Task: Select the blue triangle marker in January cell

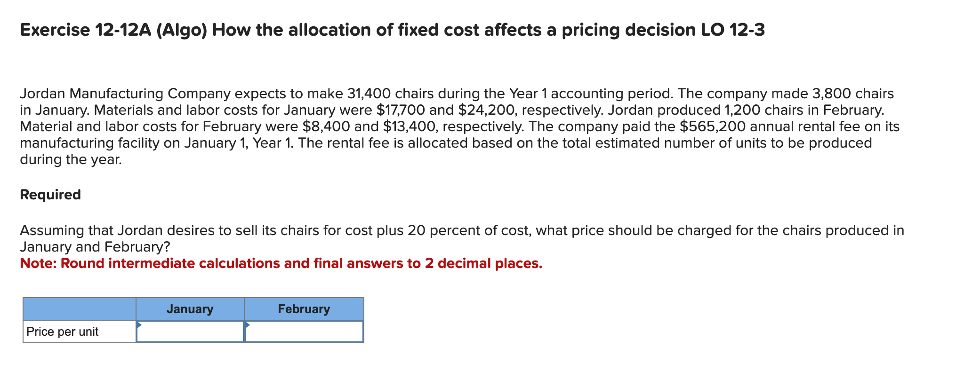Action: point(138,324)
